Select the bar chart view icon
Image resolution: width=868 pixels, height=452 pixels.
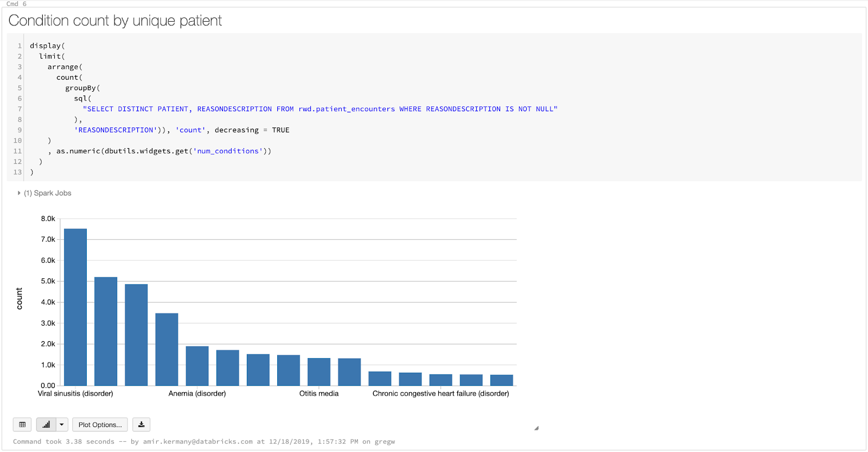pyautogui.click(x=46, y=424)
